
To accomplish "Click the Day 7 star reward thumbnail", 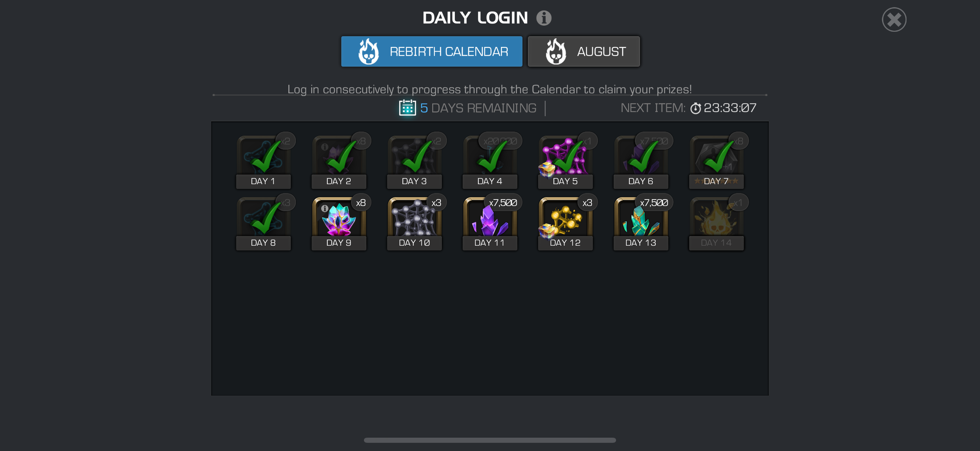I will click(716, 158).
